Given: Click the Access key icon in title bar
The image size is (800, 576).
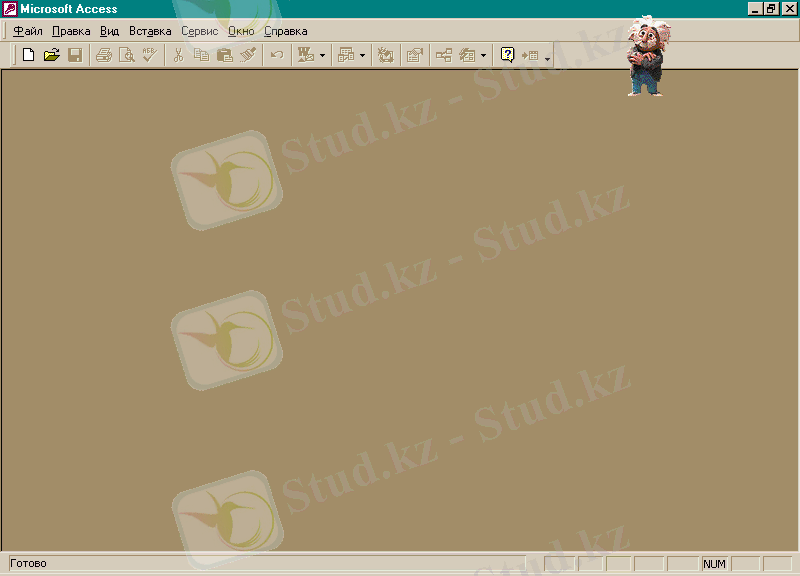Looking at the screenshot, I should pyautogui.click(x=10, y=9).
